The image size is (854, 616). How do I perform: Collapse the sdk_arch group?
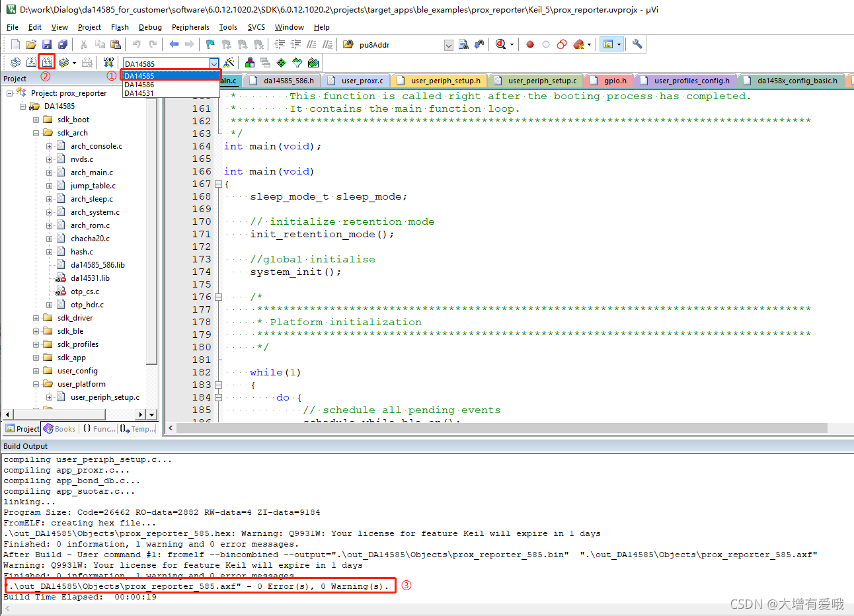pos(36,133)
